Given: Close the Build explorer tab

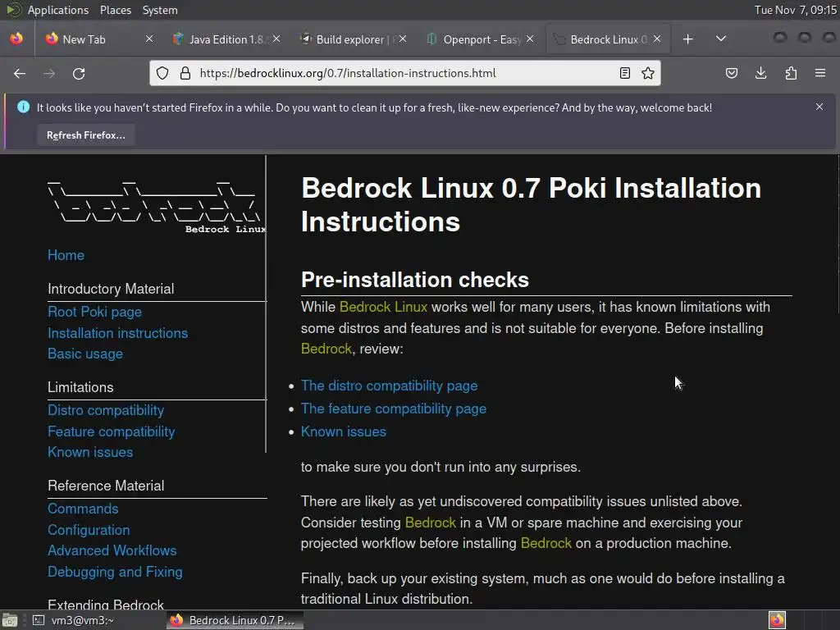Looking at the screenshot, I should point(403,39).
